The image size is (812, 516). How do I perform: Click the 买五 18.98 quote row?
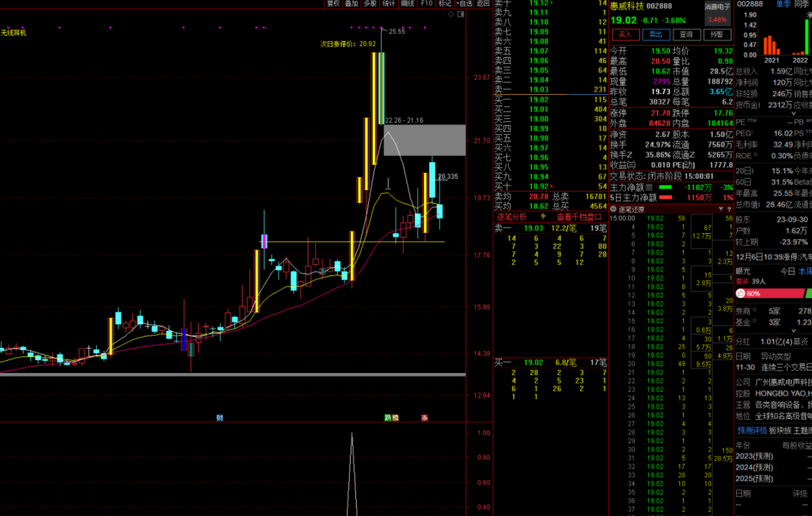click(551, 138)
